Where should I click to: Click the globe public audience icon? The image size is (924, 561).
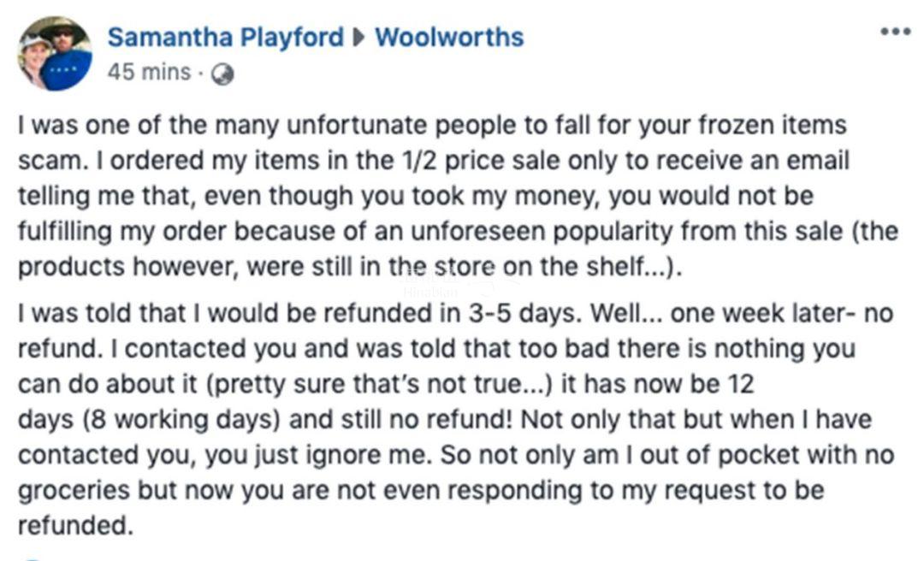point(222,74)
